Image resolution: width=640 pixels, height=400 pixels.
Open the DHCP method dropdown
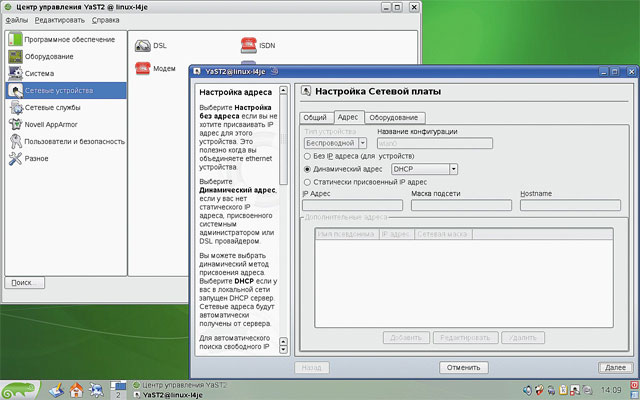tap(424, 169)
